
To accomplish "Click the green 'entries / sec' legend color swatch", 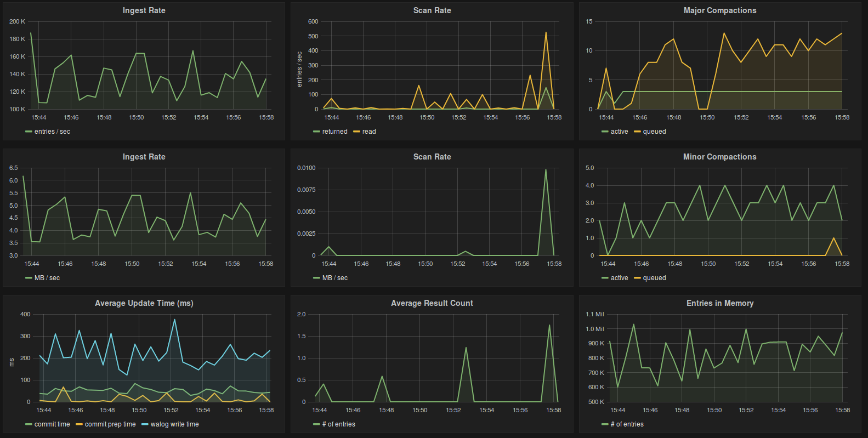I will point(29,132).
